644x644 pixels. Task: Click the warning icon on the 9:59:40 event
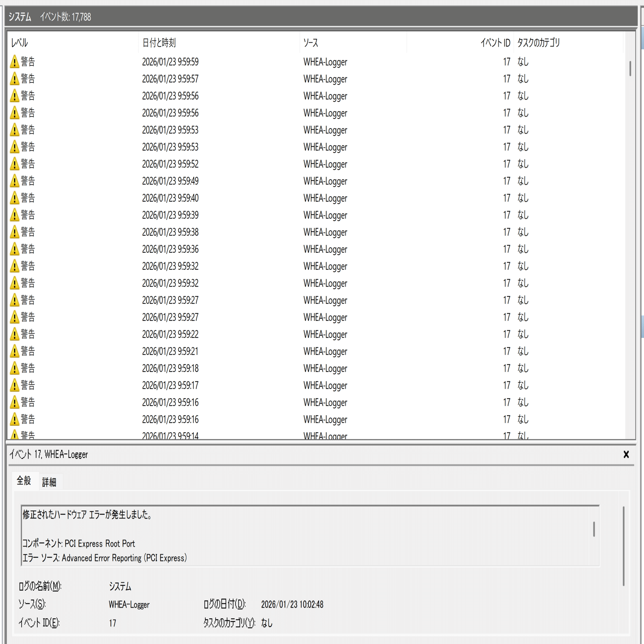pyautogui.click(x=14, y=198)
